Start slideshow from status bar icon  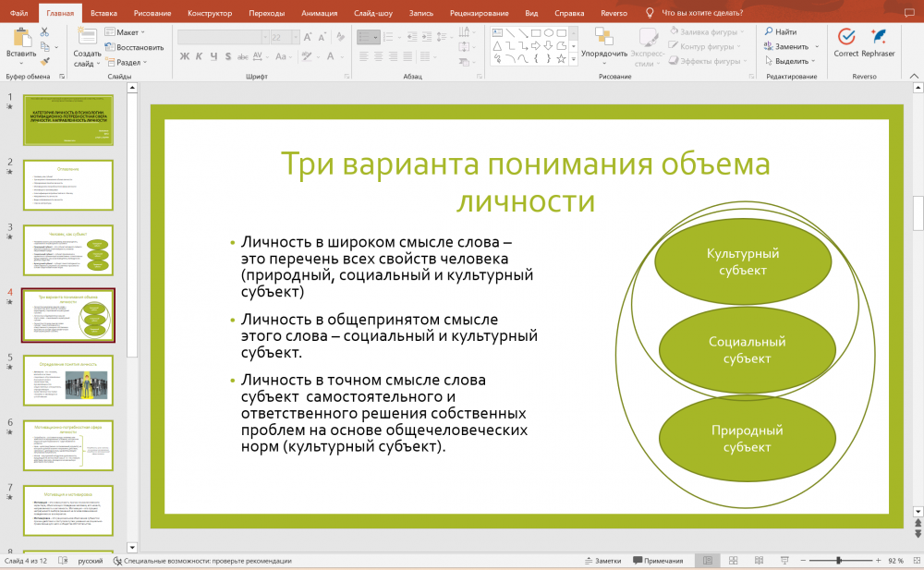pos(784,561)
